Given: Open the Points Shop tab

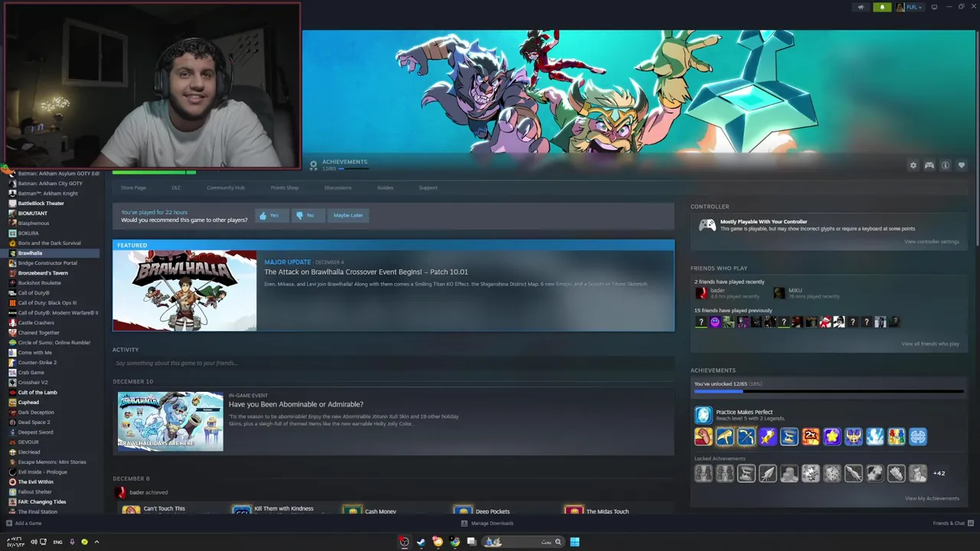Looking at the screenshot, I should click(x=285, y=187).
